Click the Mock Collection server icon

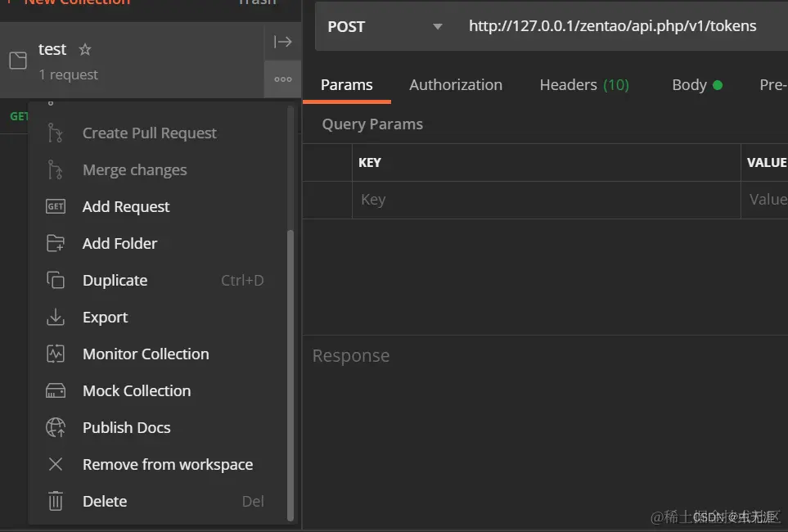(x=56, y=390)
